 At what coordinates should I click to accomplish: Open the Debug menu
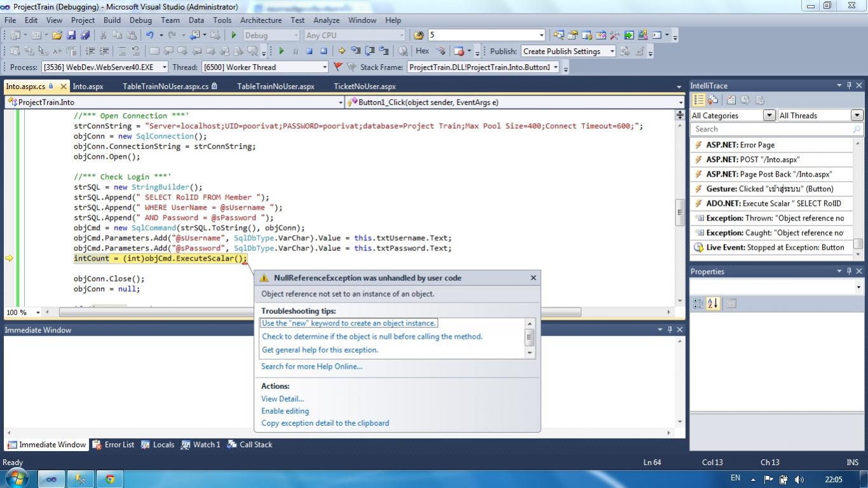tap(140, 20)
